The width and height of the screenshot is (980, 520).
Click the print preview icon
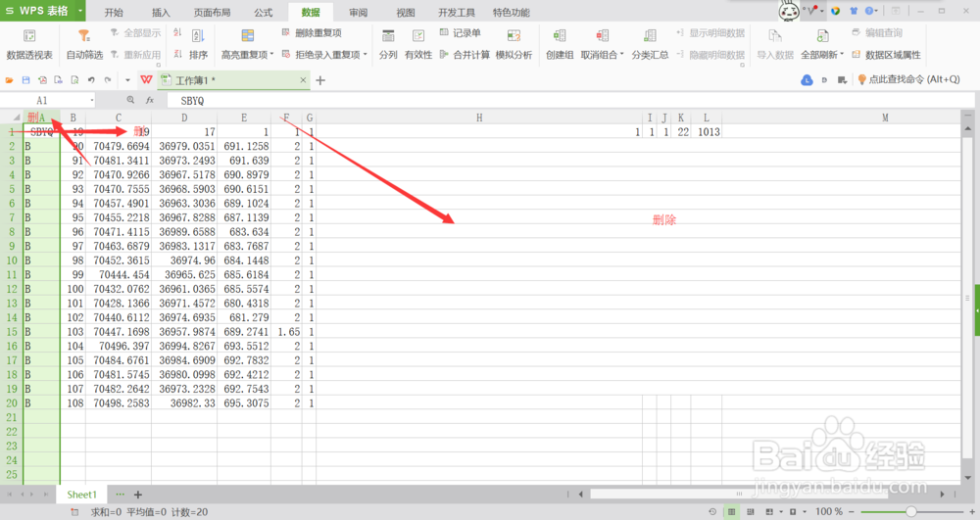pyautogui.click(x=74, y=80)
